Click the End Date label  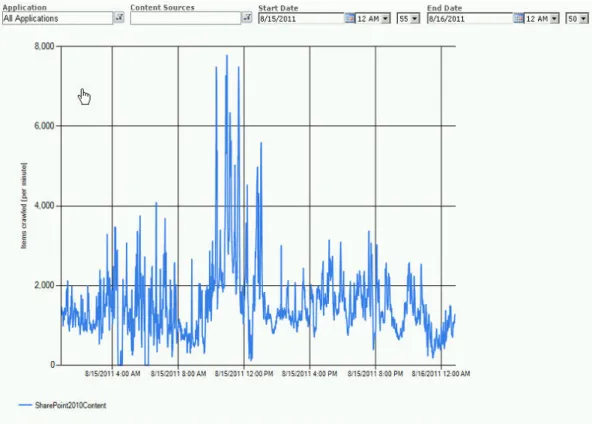[444, 8]
